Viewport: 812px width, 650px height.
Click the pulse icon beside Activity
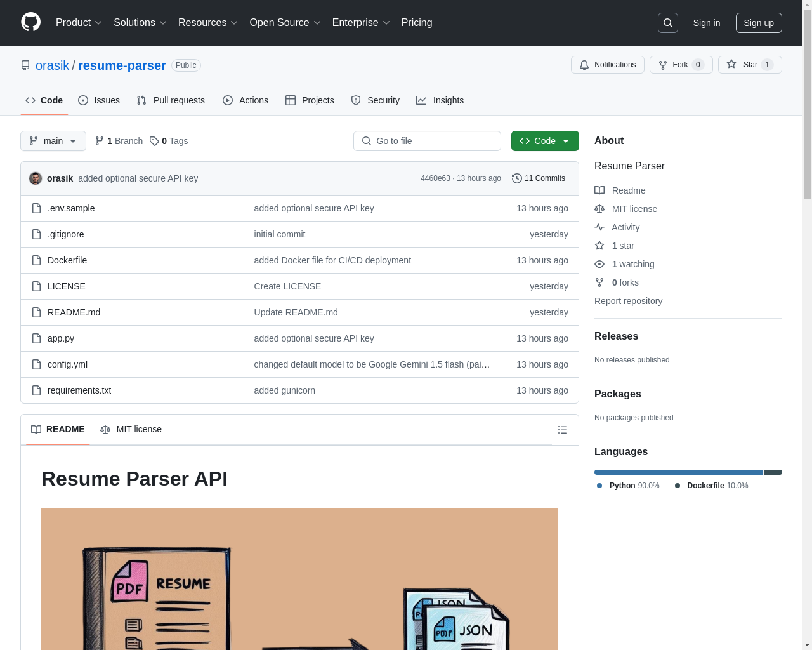coord(599,227)
